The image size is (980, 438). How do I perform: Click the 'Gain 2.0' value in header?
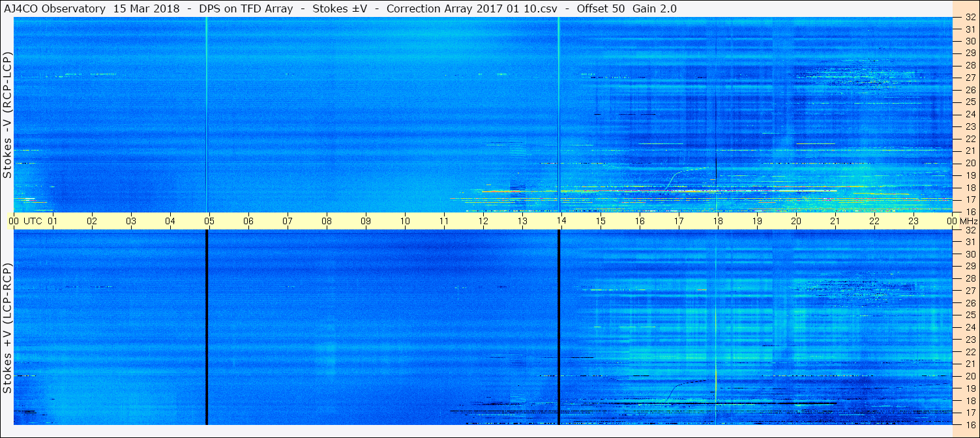click(x=655, y=8)
